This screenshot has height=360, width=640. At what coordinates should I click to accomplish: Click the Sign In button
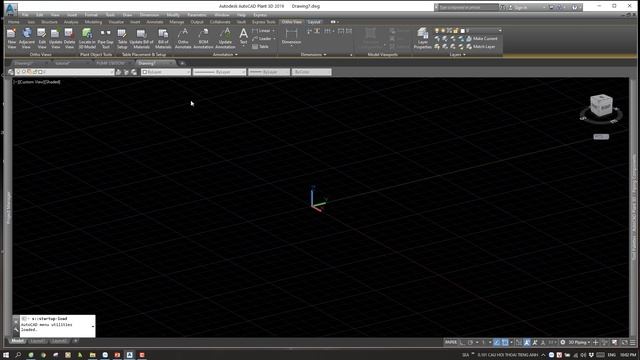point(518,7)
